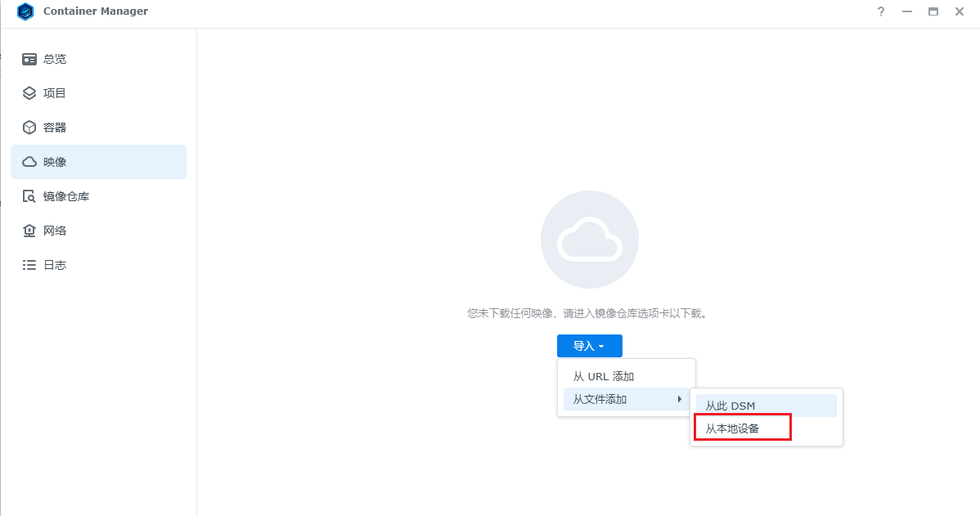Switch to the 容器 sidebar label
Screen dimensions: 980x516
click(x=55, y=128)
